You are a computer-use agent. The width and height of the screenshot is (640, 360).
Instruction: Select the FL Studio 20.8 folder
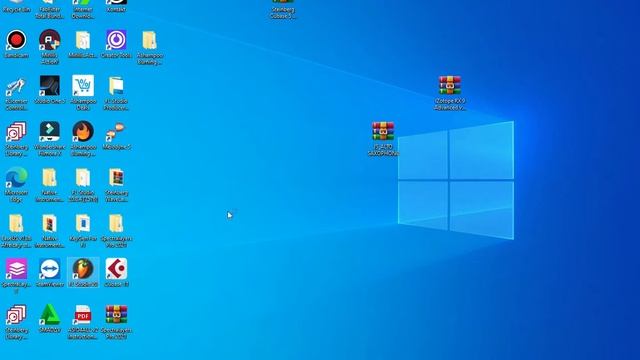(83, 178)
